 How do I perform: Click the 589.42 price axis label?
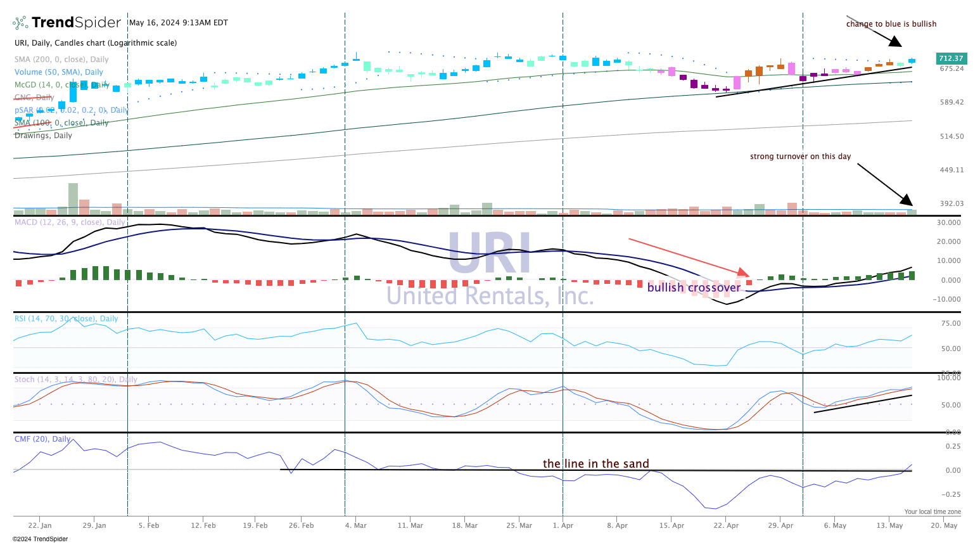coord(951,102)
